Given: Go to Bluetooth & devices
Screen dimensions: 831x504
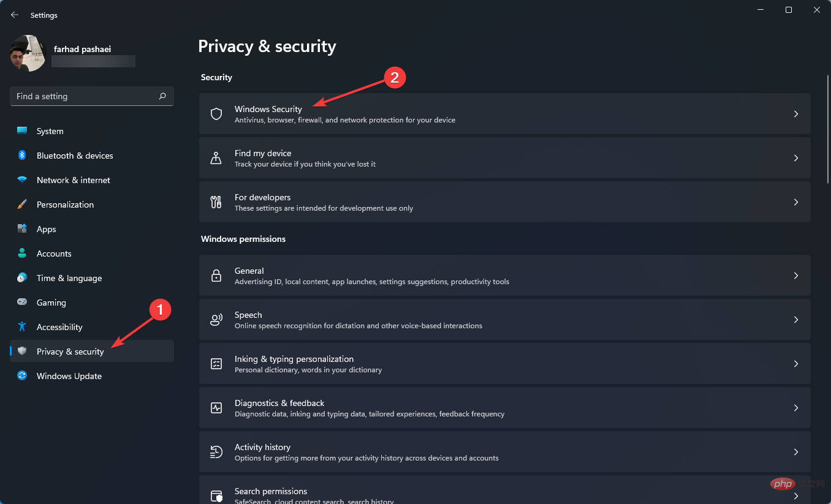Looking at the screenshot, I should click(92, 156).
